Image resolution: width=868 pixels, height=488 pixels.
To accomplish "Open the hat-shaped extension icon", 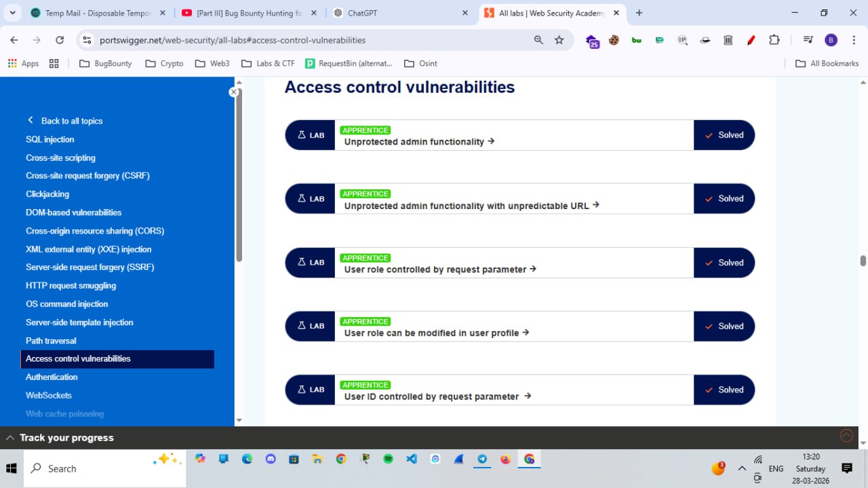I will (x=705, y=40).
